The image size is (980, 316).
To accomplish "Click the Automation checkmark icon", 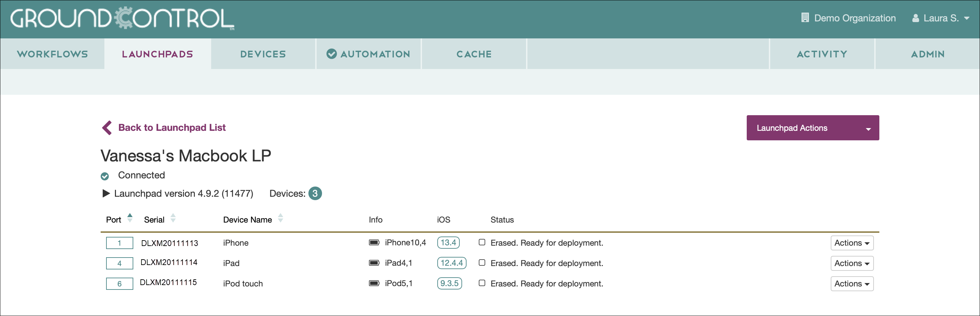I will (331, 54).
